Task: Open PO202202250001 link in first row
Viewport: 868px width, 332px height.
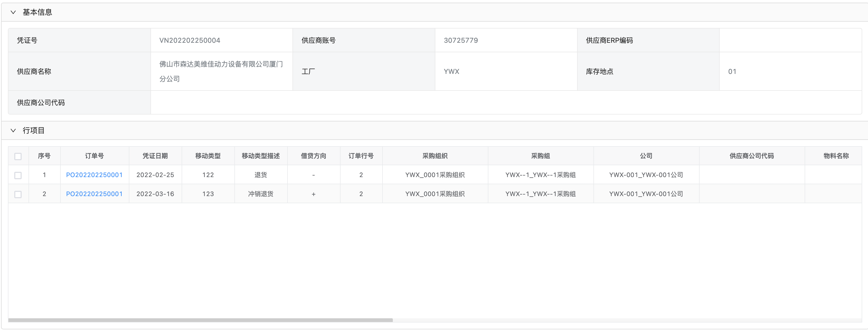Action: (x=94, y=175)
